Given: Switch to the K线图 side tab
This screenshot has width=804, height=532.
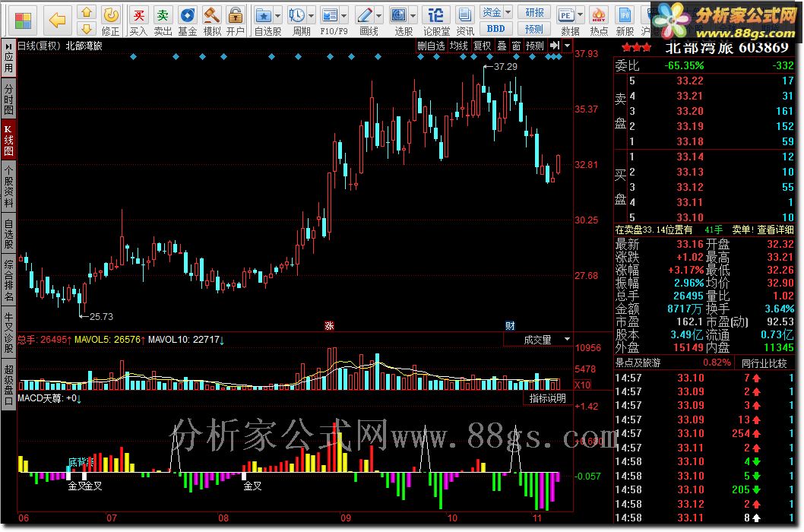Looking at the screenshot, I should click(x=8, y=140).
